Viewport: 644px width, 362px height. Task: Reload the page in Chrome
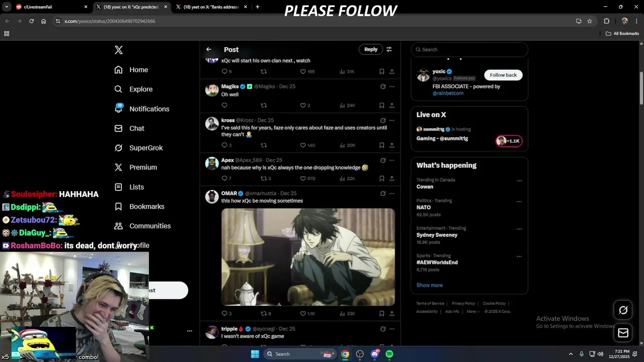[31, 21]
